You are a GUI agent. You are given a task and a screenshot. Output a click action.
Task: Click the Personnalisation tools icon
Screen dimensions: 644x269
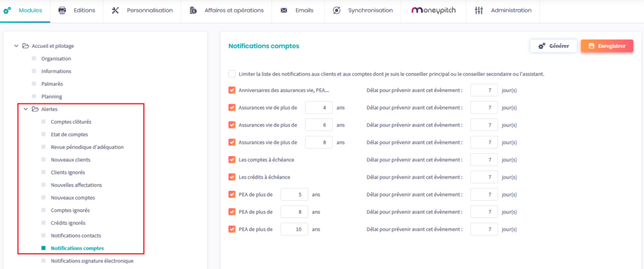tap(115, 11)
